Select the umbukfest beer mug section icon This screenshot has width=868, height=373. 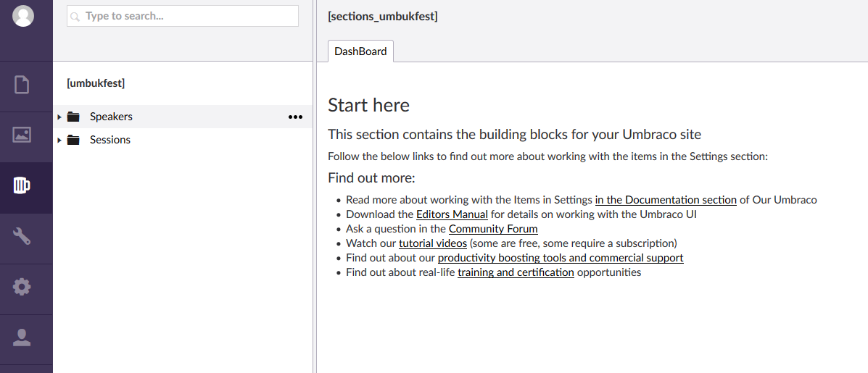point(22,186)
